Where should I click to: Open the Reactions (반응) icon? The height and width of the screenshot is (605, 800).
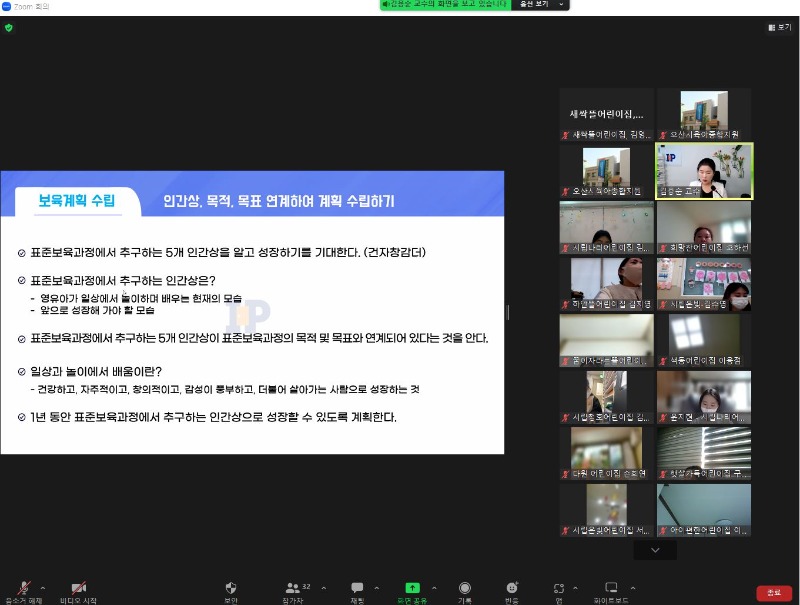(512, 588)
